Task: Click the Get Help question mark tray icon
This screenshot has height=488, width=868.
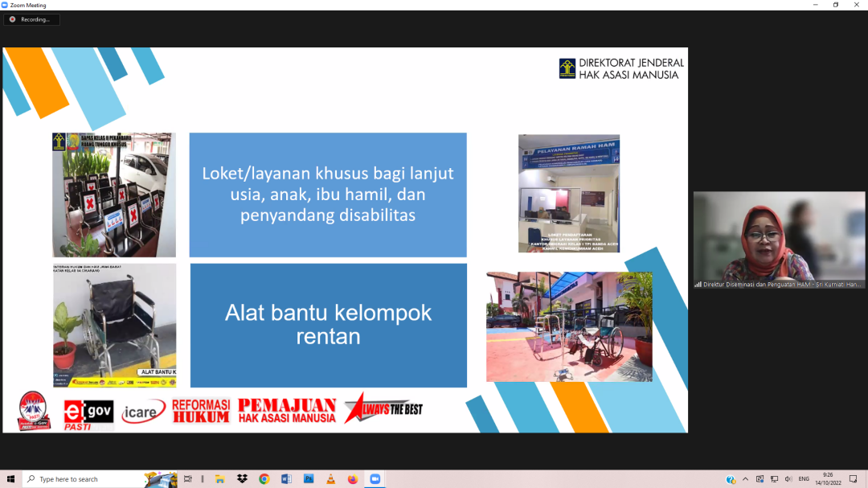Action: 731,479
